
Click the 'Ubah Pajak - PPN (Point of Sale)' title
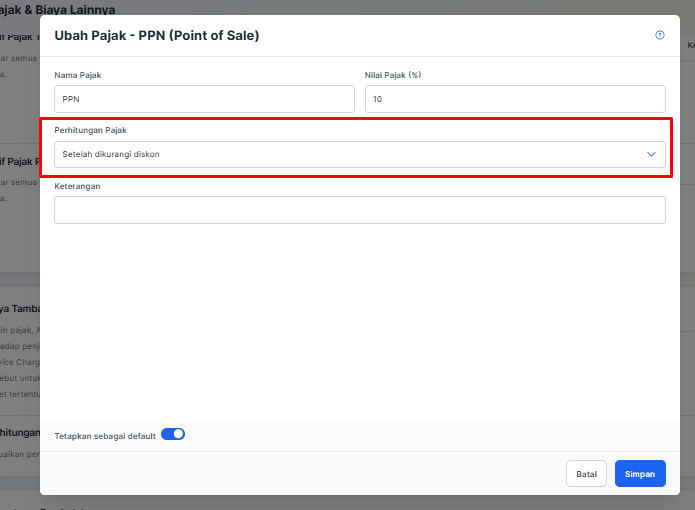tap(157, 36)
